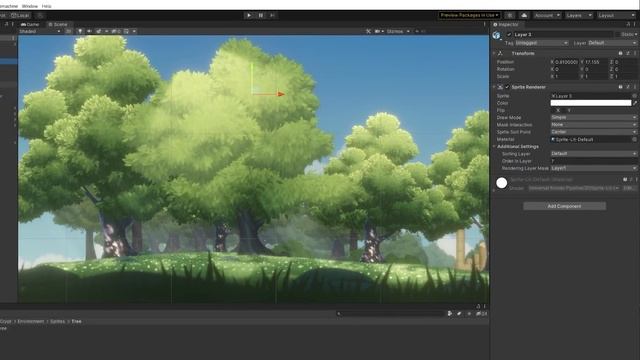Advance one frame with the Step button
This screenshot has height=360, width=640.
pos(273,16)
